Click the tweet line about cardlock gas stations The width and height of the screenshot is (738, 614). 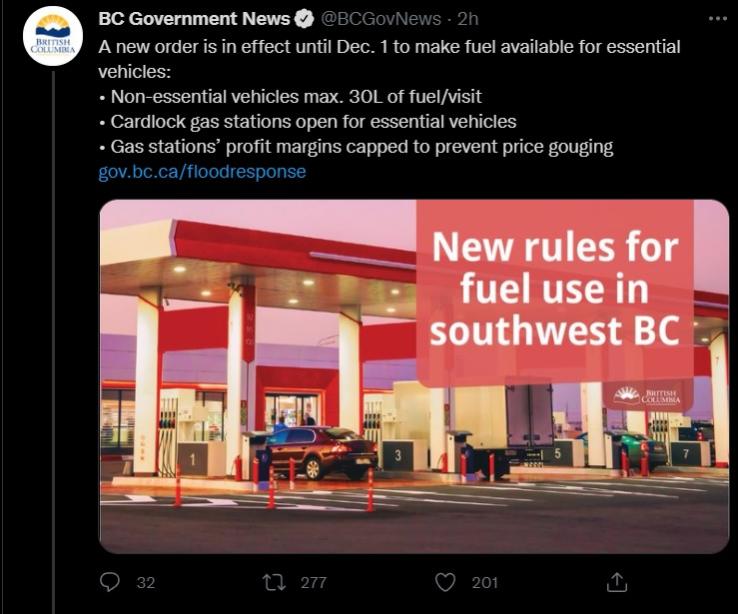[x=308, y=122]
